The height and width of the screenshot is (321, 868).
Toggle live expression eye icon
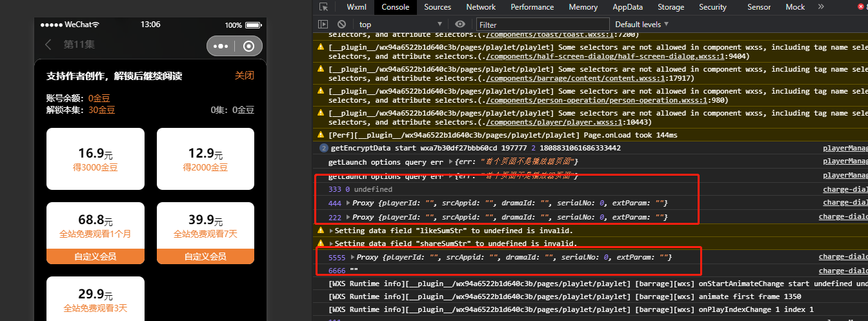[x=459, y=25]
